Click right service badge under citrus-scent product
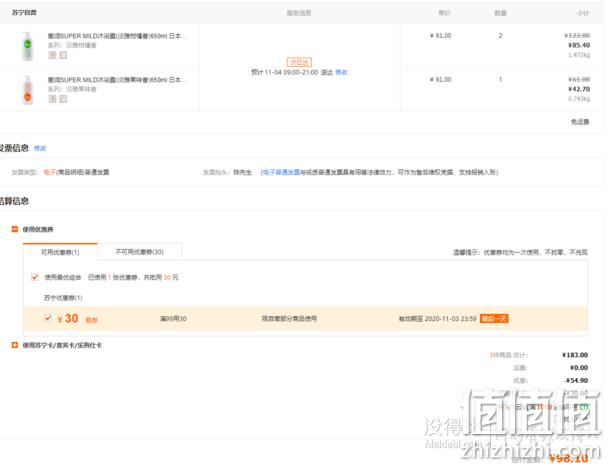 point(63,55)
